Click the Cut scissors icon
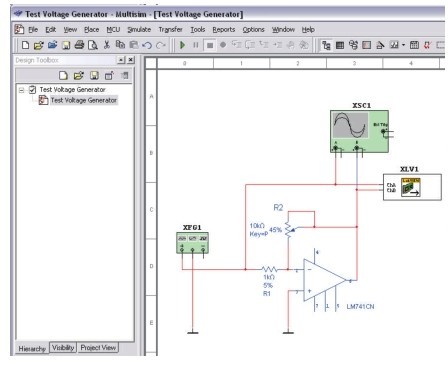 (x=107, y=45)
